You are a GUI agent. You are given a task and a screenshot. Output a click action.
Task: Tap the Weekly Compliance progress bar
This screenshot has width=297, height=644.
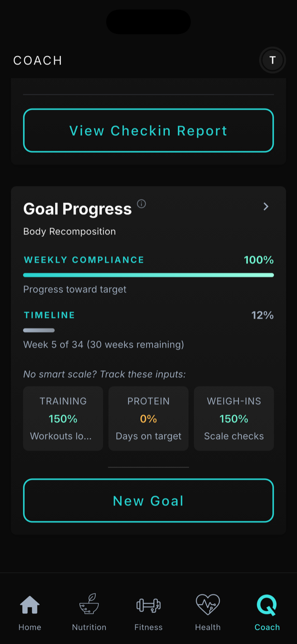coord(148,275)
